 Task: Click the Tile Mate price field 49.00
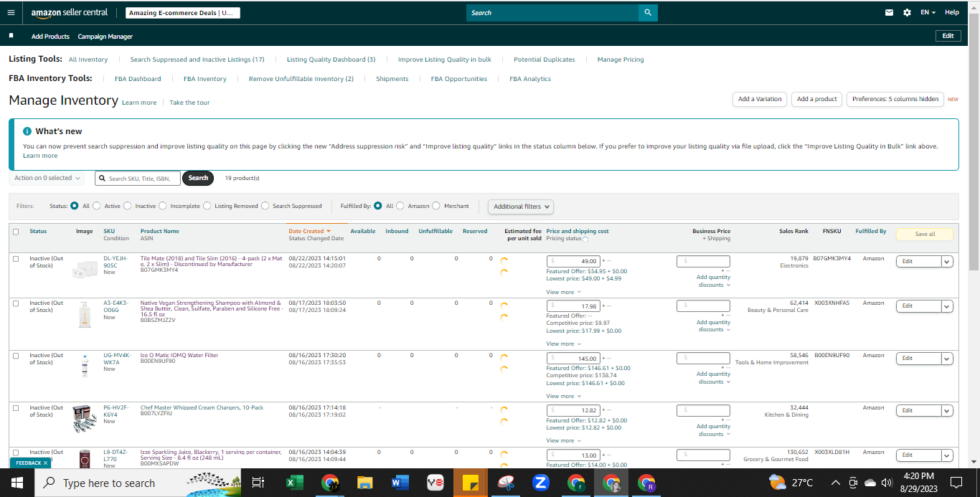573,262
